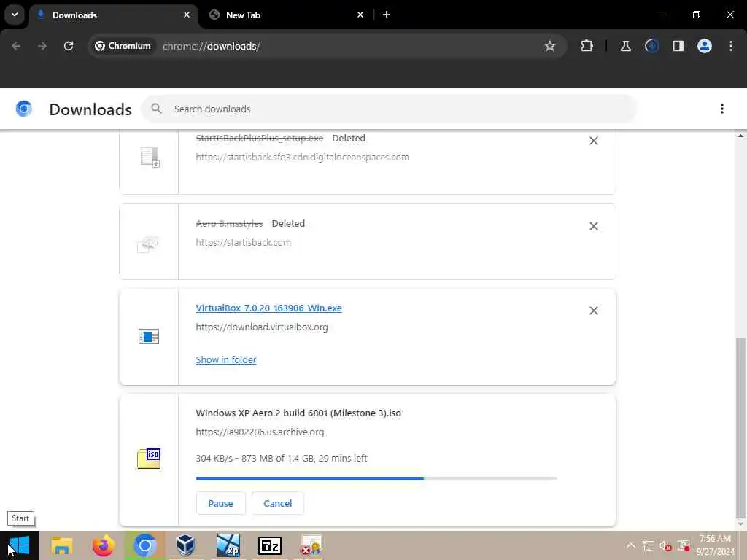Launch Firefox from the taskbar
747x560 pixels.
click(x=103, y=545)
